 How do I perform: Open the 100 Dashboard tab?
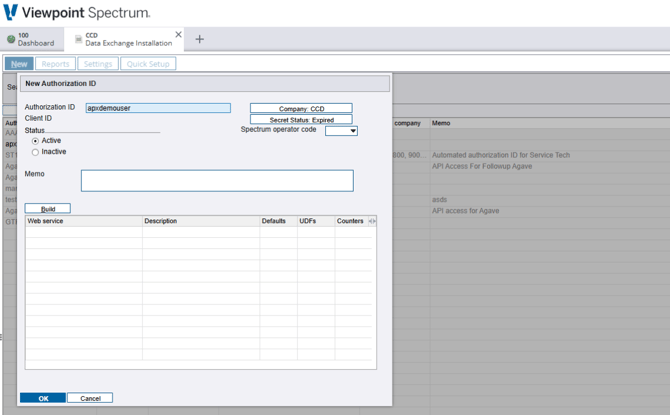tap(32, 39)
